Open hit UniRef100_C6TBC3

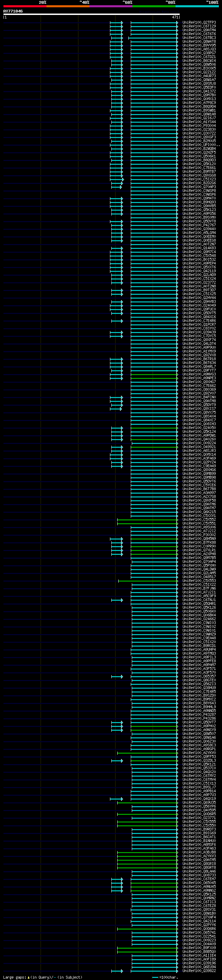199,38
